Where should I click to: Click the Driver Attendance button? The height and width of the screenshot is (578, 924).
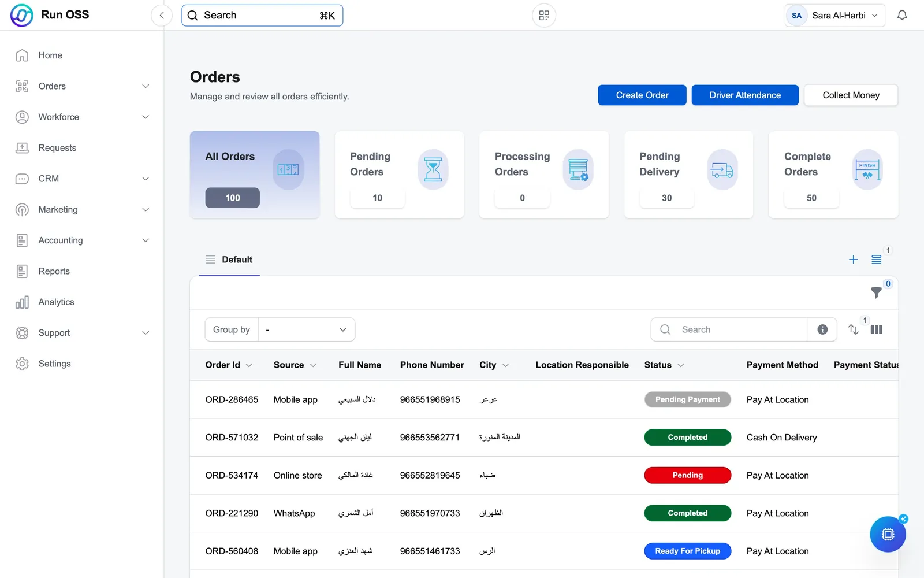pyautogui.click(x=745, y=95)
